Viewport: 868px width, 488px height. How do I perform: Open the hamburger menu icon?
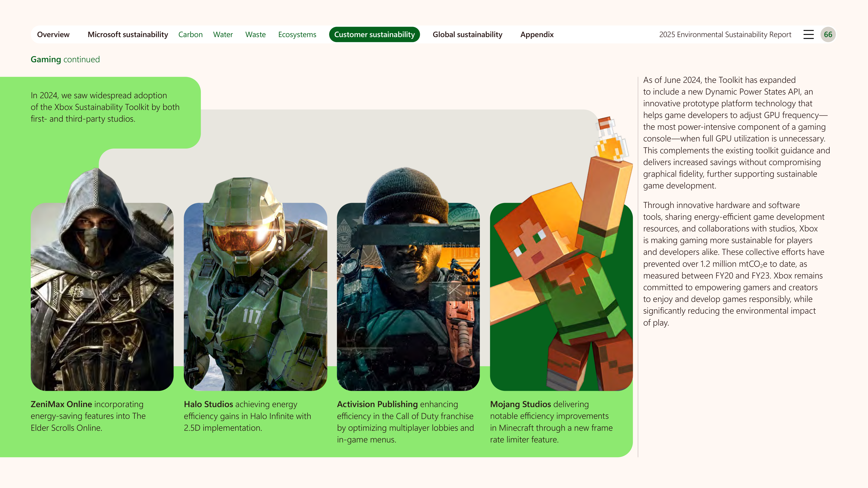coord(808,34)
